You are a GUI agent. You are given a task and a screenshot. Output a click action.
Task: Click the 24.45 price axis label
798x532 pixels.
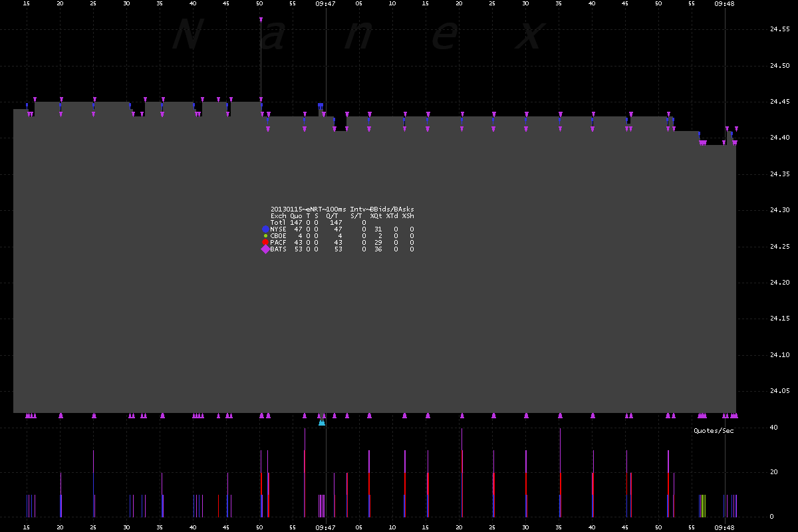point(779,102)
